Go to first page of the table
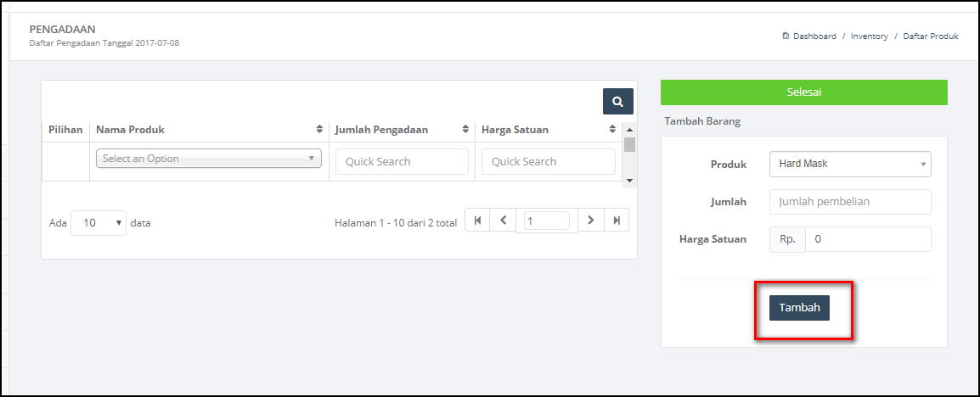 point(477,221)
